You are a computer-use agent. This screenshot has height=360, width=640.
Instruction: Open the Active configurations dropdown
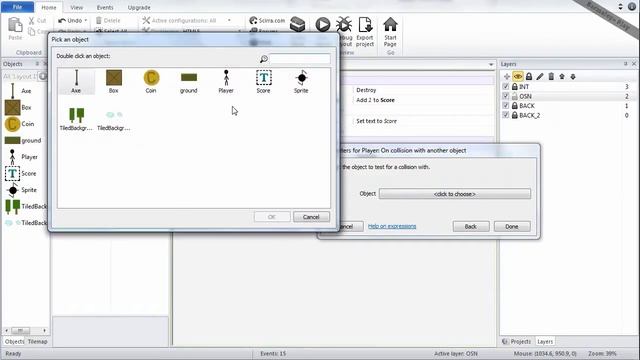click(x=229, y=20)
